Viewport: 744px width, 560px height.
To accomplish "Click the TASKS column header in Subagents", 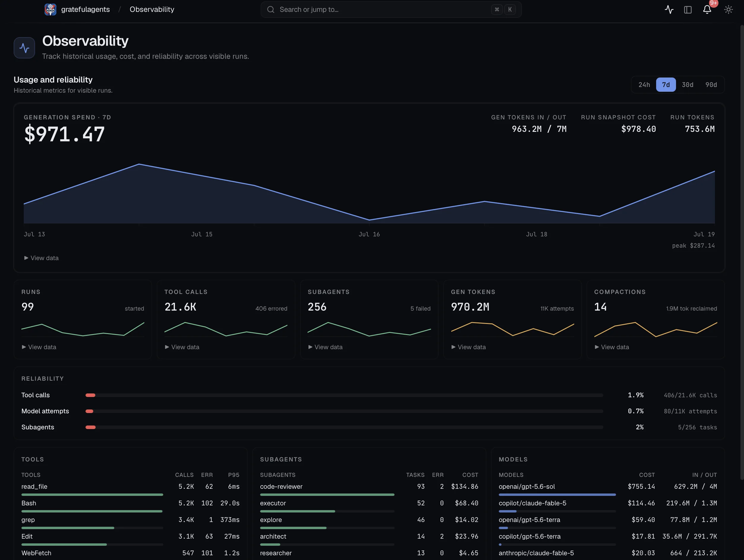I will coord(415,475).
